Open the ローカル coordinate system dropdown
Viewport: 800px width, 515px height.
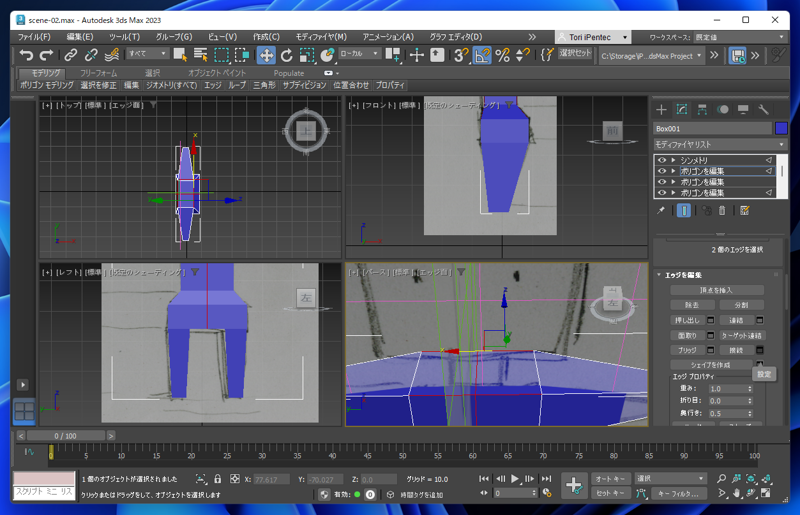[359, 53]
